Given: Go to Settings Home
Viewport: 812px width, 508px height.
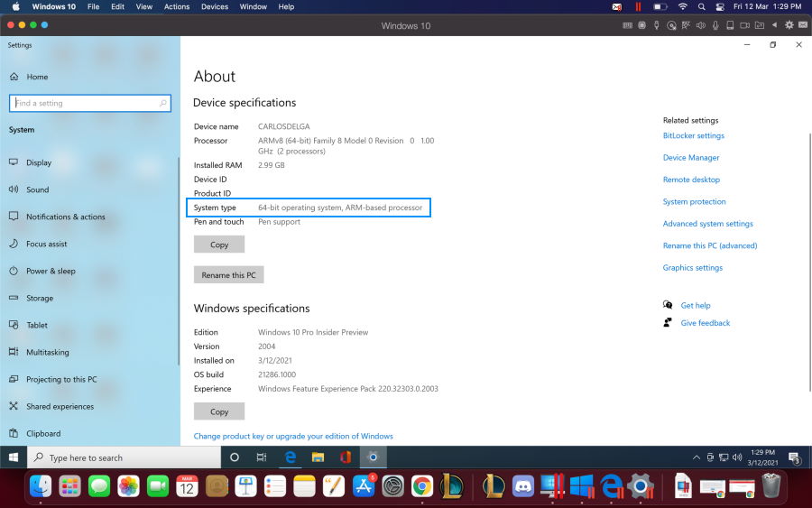Looking at the screenshot, I should (x=37, y=77).
